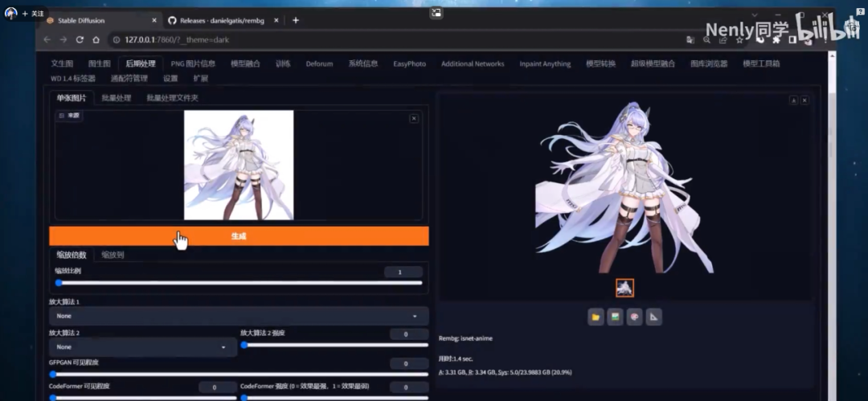Close the output gallery preview
This screenshot has width=868, height=401.
click(x=805, y=100)
